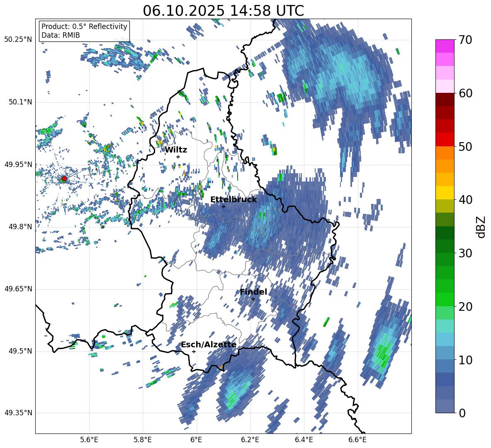Click the 60 label on the colorbar
Viewport: 491px width, 448px height.
pos(465,93)
